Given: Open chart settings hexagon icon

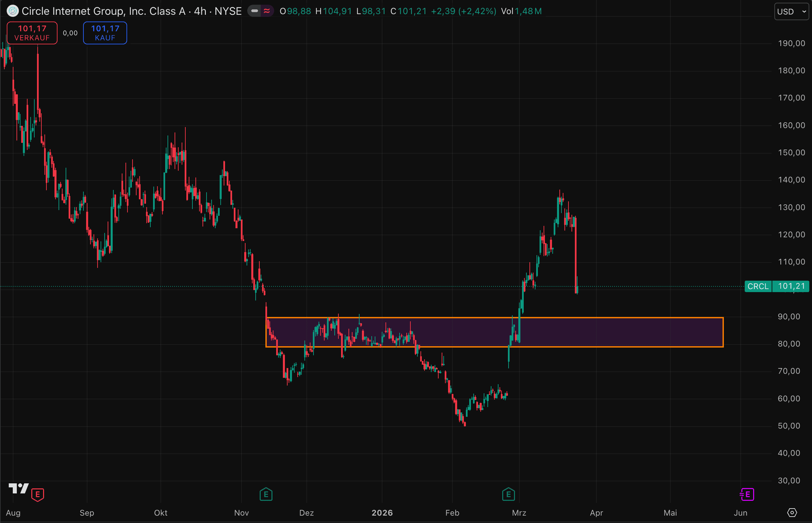Looking at the screenshot, I should click(792, 513).
